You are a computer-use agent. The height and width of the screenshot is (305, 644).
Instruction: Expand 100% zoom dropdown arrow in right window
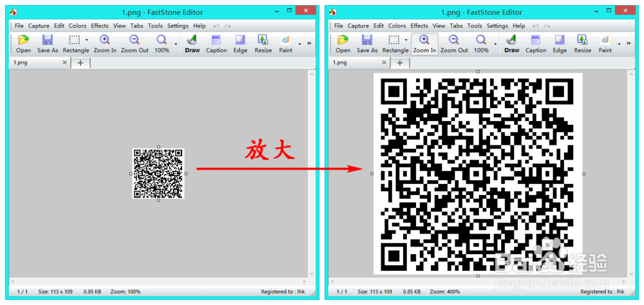tap(495, 44)
